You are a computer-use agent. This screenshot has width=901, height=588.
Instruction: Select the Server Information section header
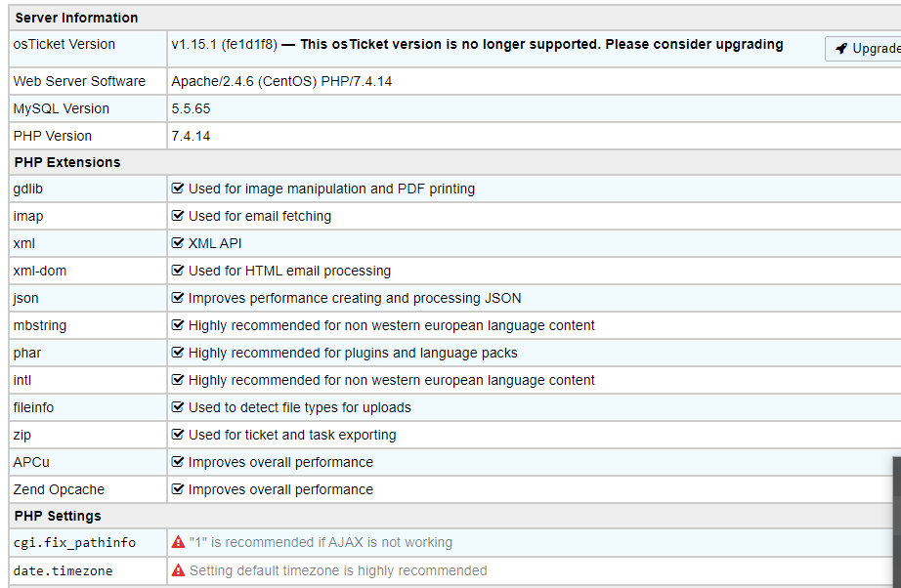click(76, 18)
